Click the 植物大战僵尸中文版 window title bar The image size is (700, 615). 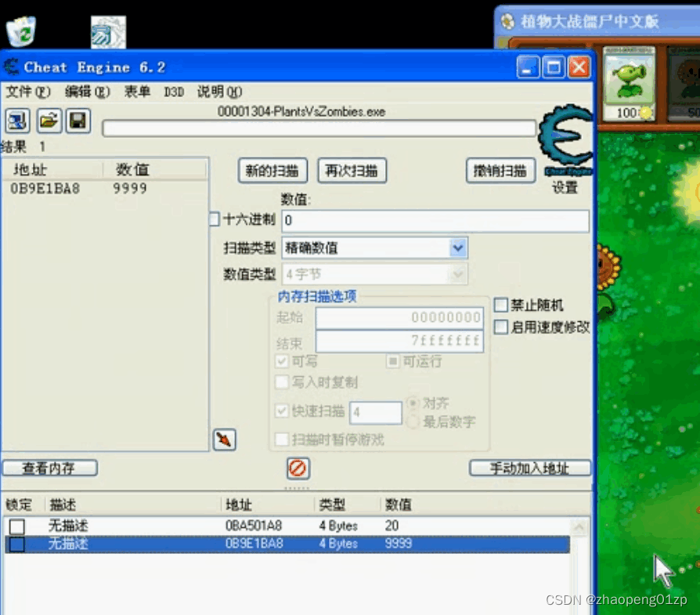[x=597, y=21]
